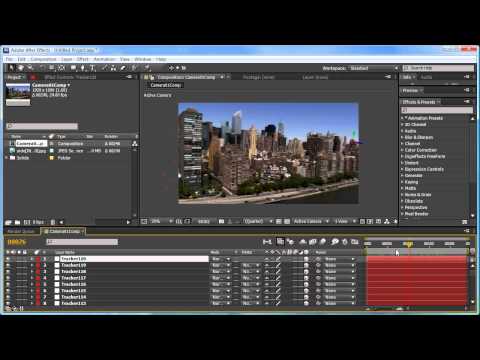This screenshot has height=360, width=480.
Task: Select the Zoom magnifier tool
Action: (30, 68)
